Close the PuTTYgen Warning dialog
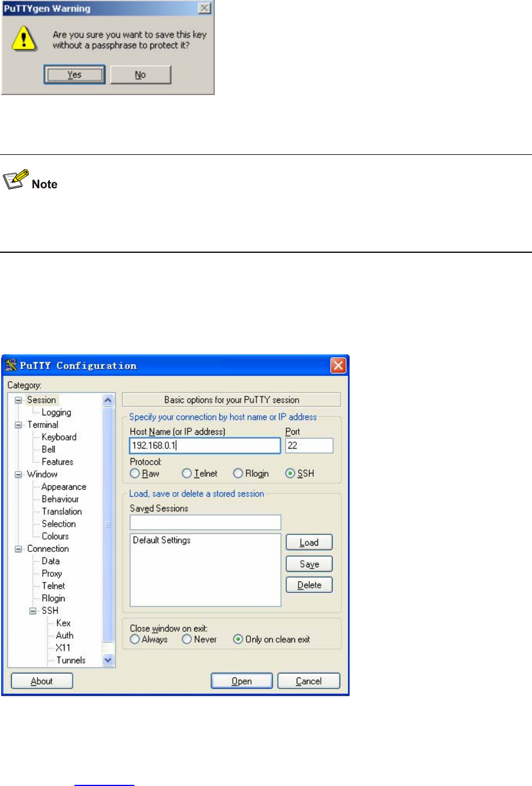The height and width of the screenshot is (786, 532). [204, 8]
